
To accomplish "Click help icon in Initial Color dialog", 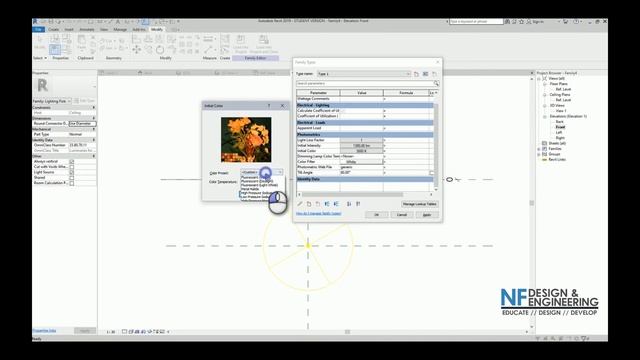I will click(x=269, y=106).
